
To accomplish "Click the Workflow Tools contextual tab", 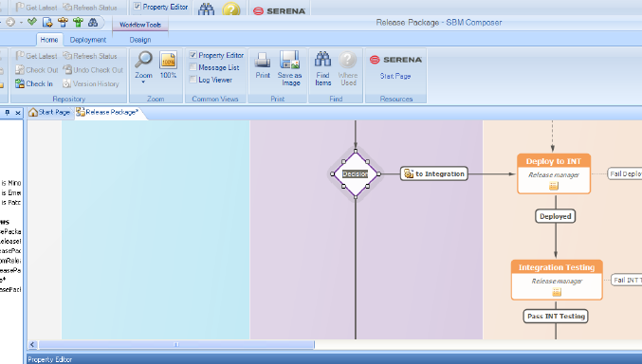I will click(x=140, y=25).
